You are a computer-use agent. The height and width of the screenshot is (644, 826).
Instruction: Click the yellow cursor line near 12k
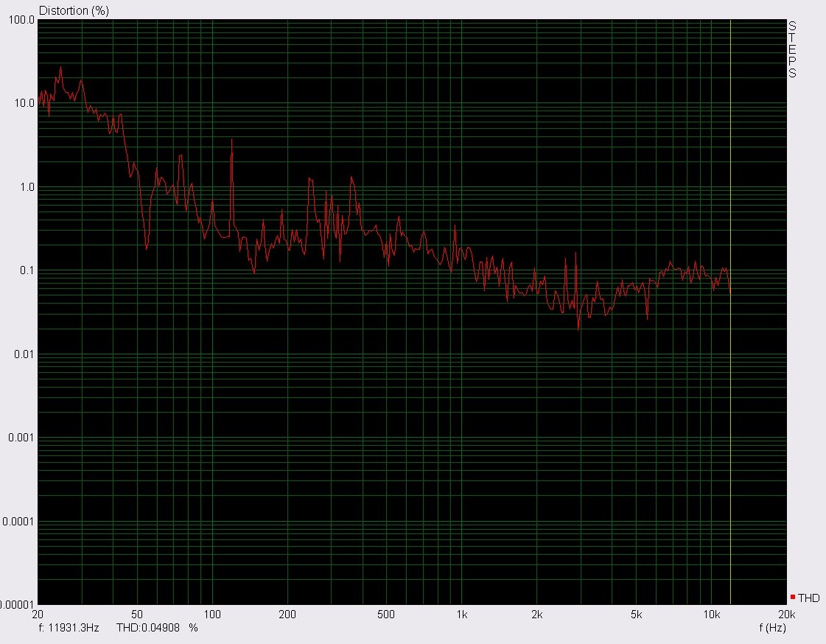pos(731,312)
